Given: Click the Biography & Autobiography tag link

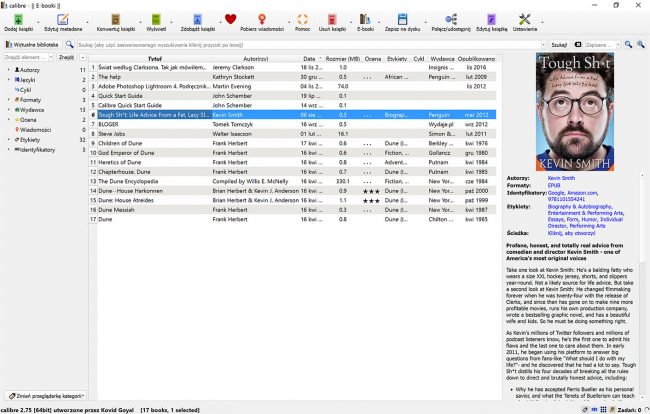Looking at the screenshot, I should [x=580, y=206].
